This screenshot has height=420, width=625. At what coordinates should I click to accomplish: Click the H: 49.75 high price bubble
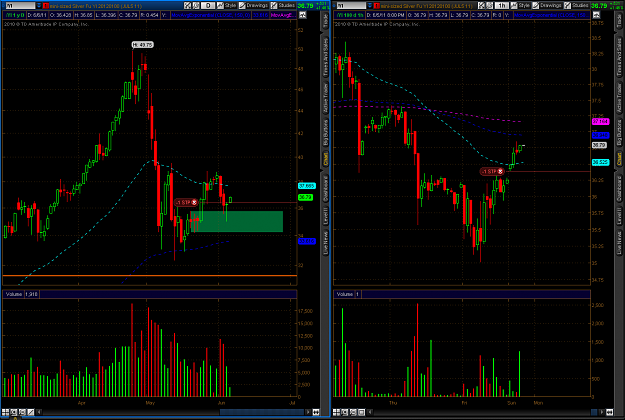click(x=143, y=45)
